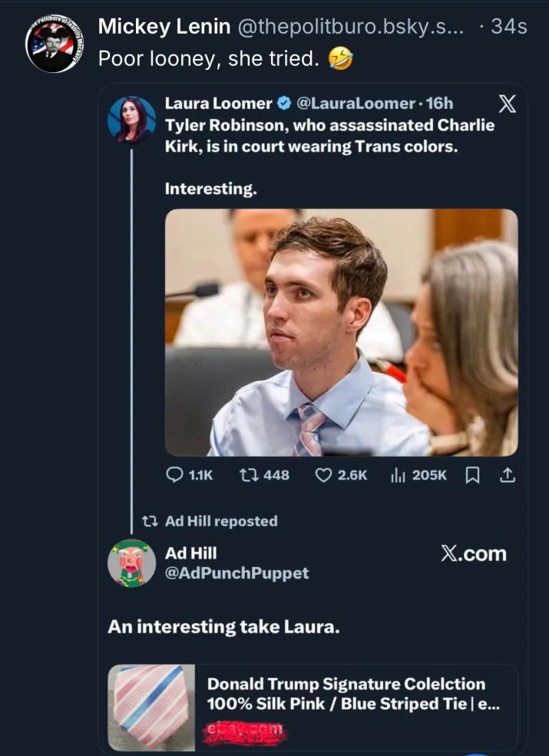The width and height of the screenshot is (549, 756).
Task: Like the post via heart icon
Action: (323, 475)
